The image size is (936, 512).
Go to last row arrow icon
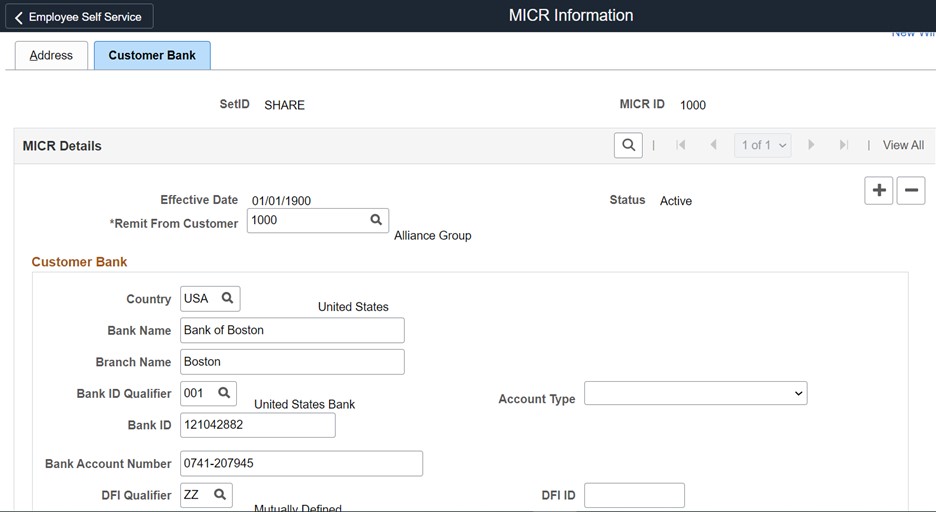pyautogui.click(x=843, y=145)
